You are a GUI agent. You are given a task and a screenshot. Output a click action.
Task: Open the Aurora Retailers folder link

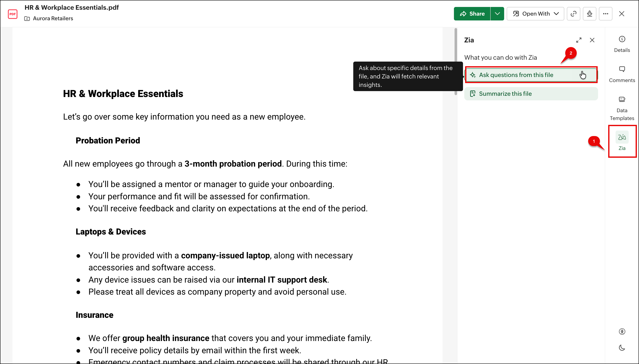[53, 19]
